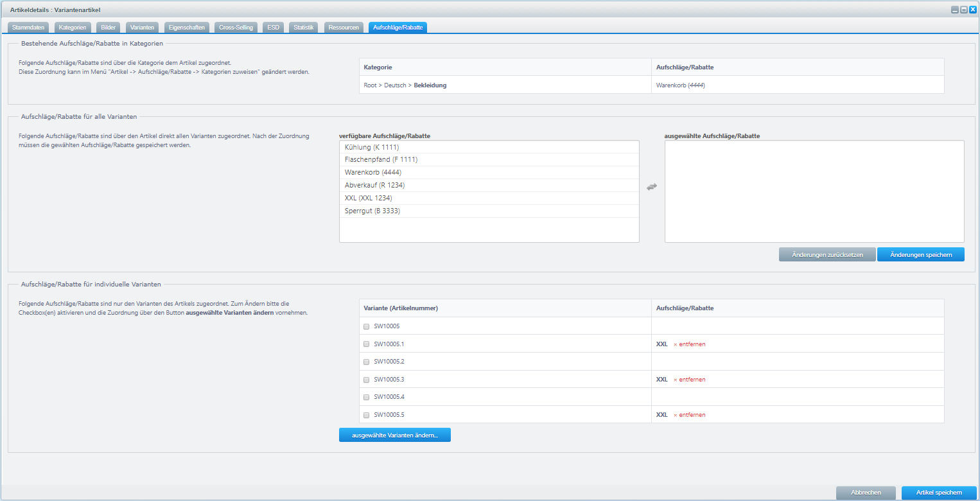Select the Aufschläge/Rabatte tab
The height and width of the screenshot is (501, 980).
click(398, 28)
